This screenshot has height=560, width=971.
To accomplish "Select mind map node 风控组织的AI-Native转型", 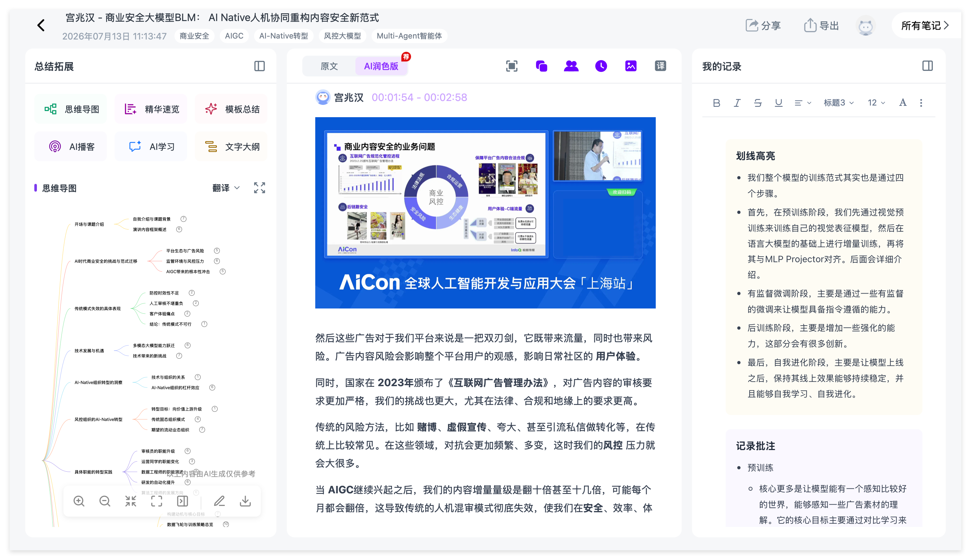I will 98,419.
